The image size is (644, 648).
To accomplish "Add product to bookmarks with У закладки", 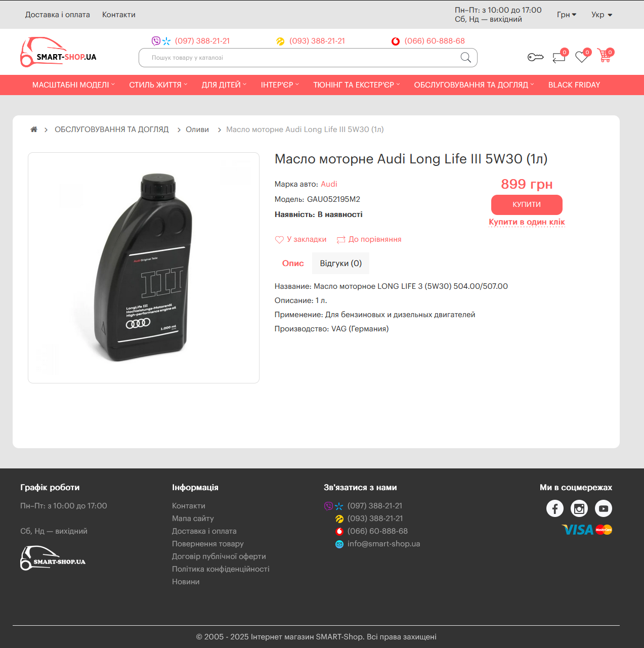I will tap(300, 239).
